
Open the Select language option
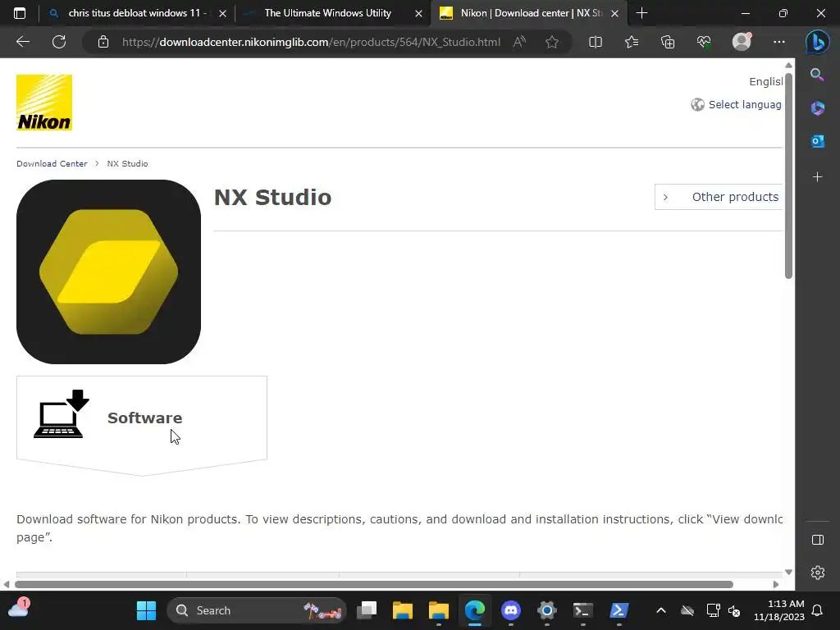pyautogui.click(x=737, y=104)
